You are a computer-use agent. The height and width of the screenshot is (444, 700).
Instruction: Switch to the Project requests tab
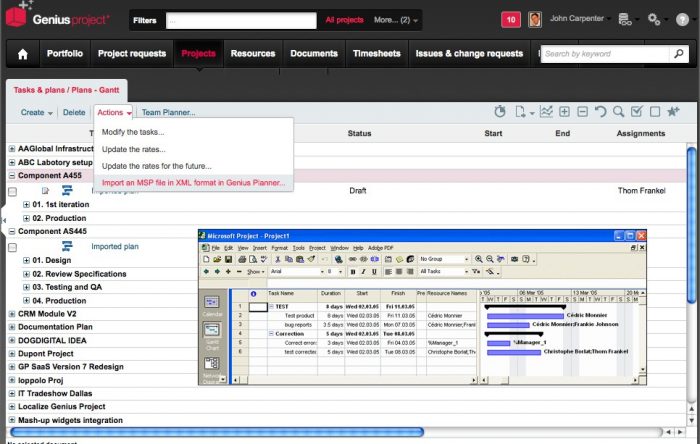pos(132,54)
